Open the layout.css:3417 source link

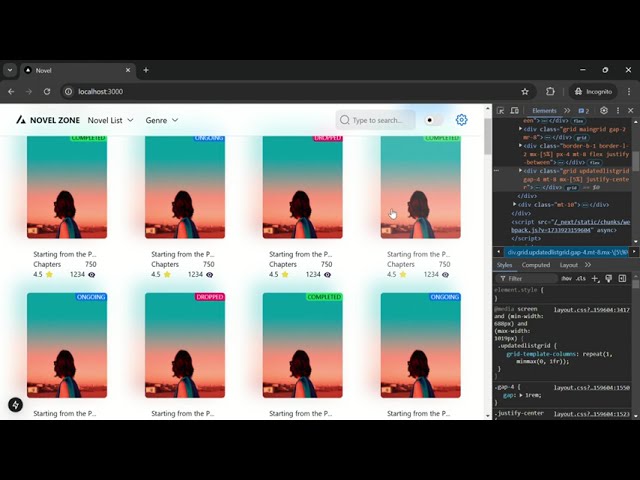coord(592,310)
